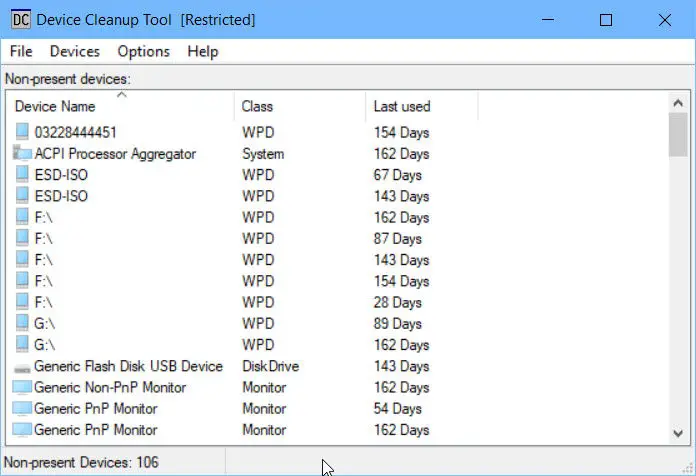Screen dimensions: 696x476
Task: Click icon of ESD-ISO used 143 Days ago
Action: tap(22, 196)
